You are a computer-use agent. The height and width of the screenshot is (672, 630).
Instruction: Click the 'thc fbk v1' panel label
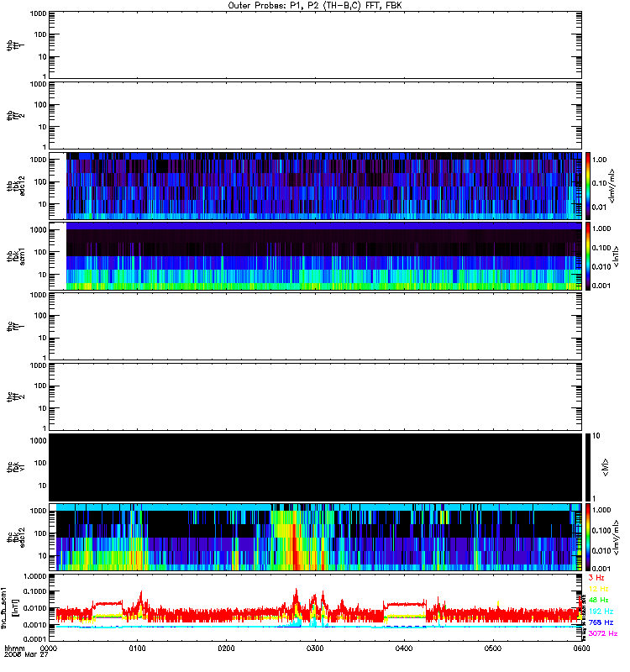pos(16,467)
